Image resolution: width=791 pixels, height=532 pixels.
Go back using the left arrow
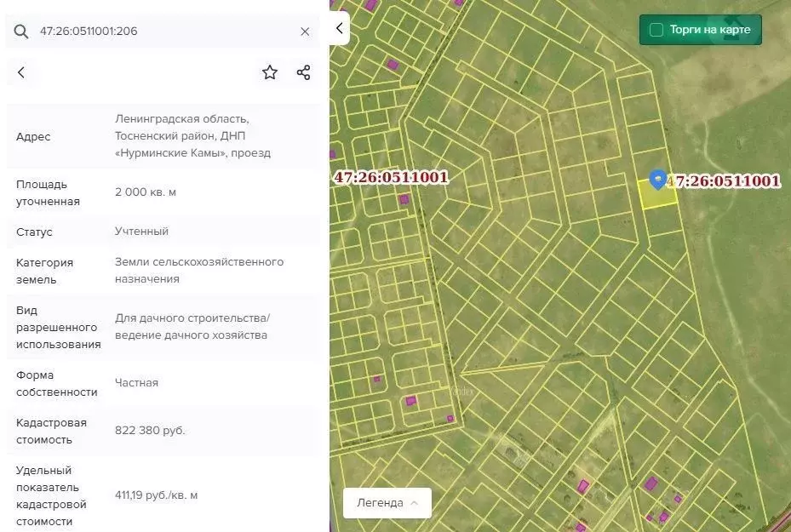[21, 72]
